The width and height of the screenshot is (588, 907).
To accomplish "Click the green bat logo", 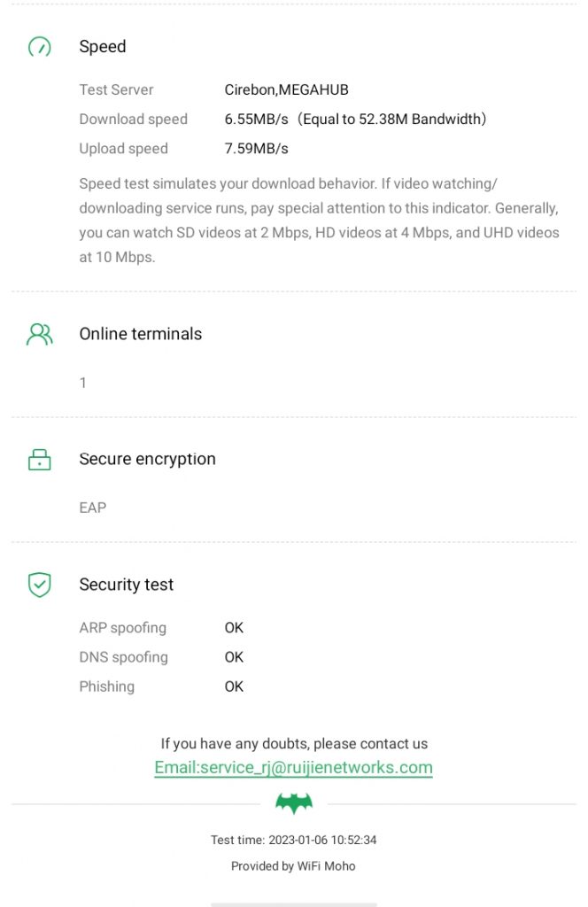I will (x=293, y=802).
